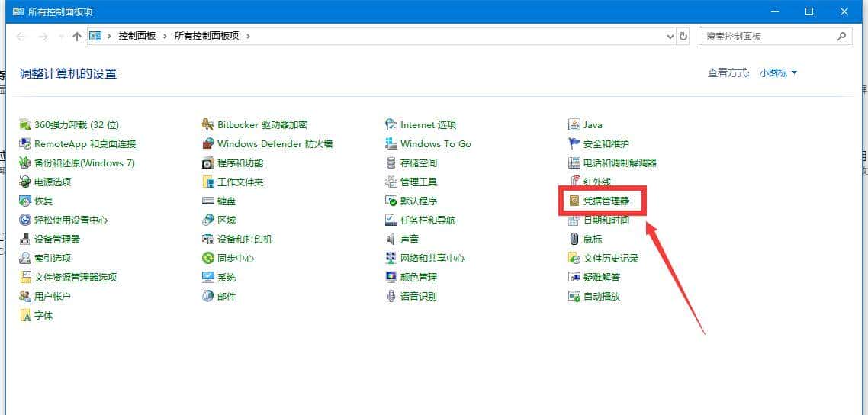This screenshot has width=868, height=415.
Task: Click the 程序和功能 icon
Action: (208, 162)
